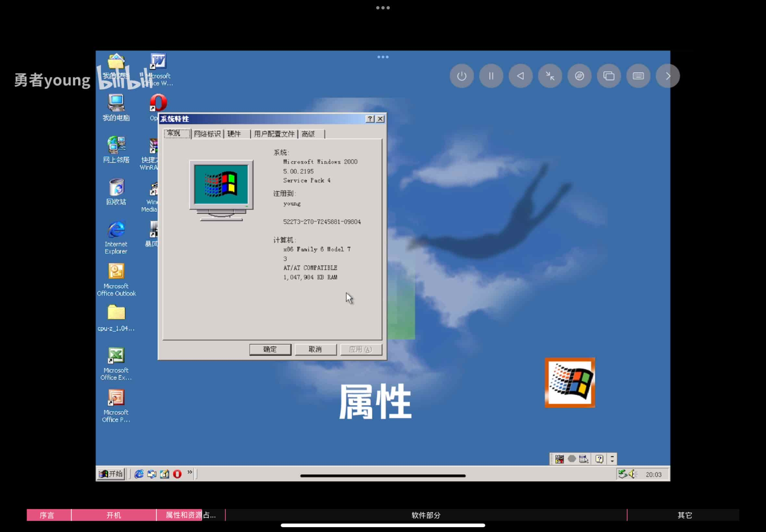
Task: Click the taskbar clock showing 20:03
Action: 653,474
